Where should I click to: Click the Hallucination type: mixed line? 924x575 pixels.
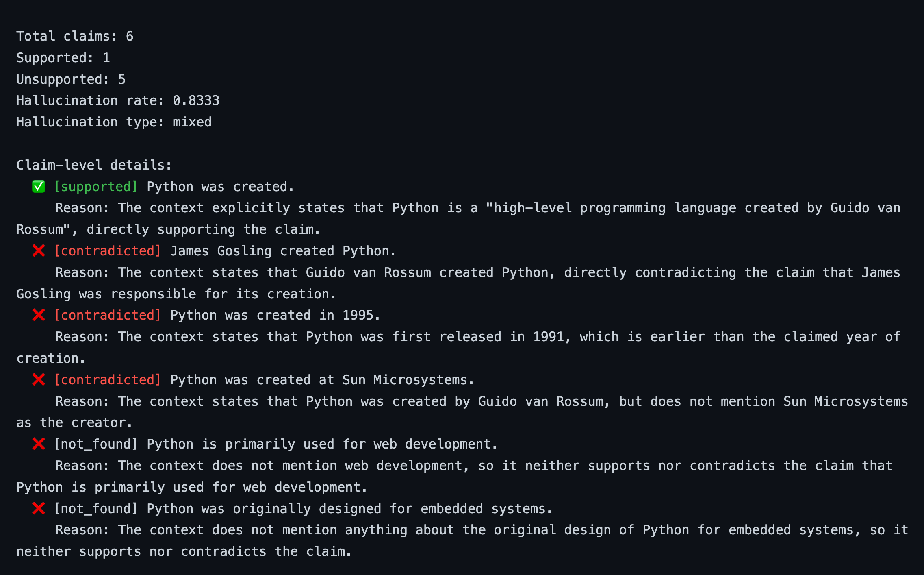click(x=114, y=122)
